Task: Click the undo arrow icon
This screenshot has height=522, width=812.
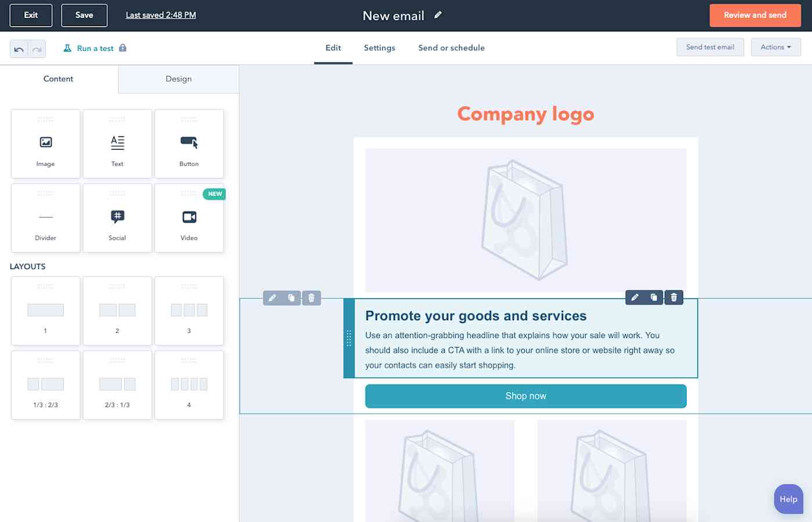Action: coord(19,49)
